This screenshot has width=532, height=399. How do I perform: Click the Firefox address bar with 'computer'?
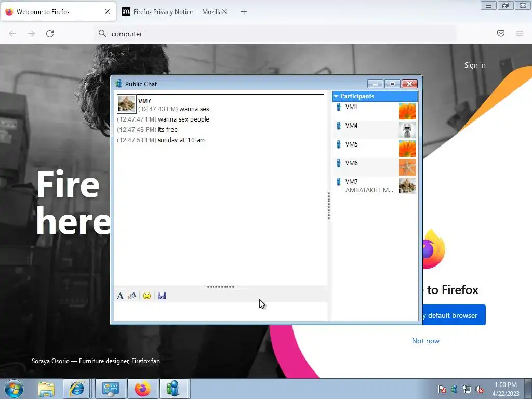(x=275, y=34)
